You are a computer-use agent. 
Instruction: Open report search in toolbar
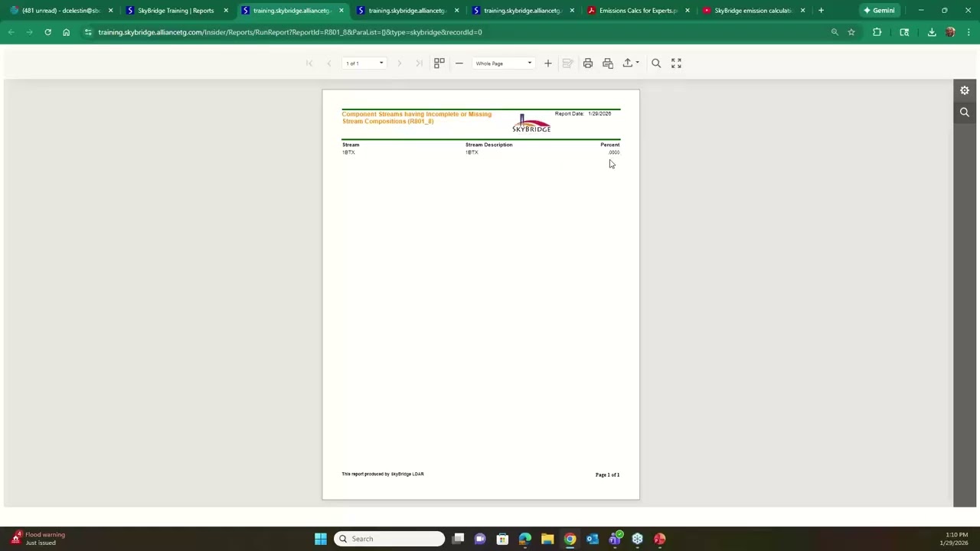(x=656, y=64)
